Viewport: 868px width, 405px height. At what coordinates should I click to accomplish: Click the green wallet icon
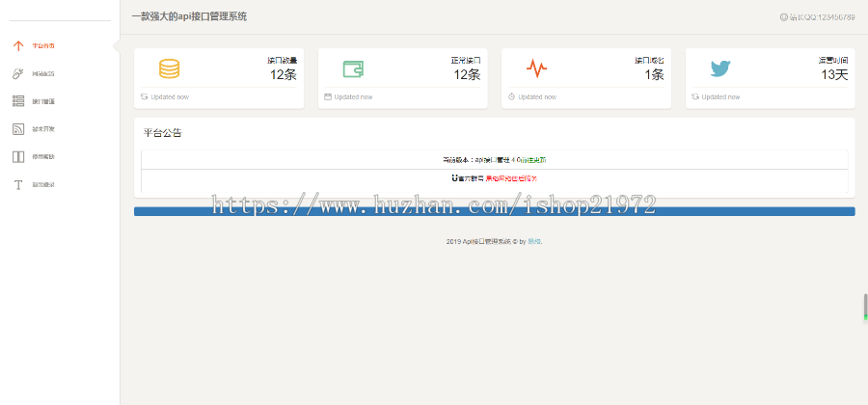pos(353,69)
